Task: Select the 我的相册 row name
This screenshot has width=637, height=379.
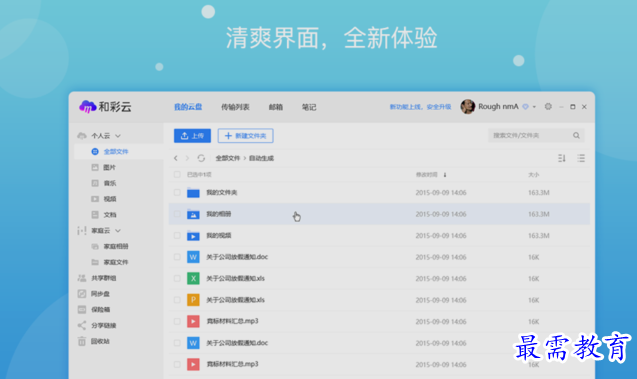Action: tap(219, 214)
